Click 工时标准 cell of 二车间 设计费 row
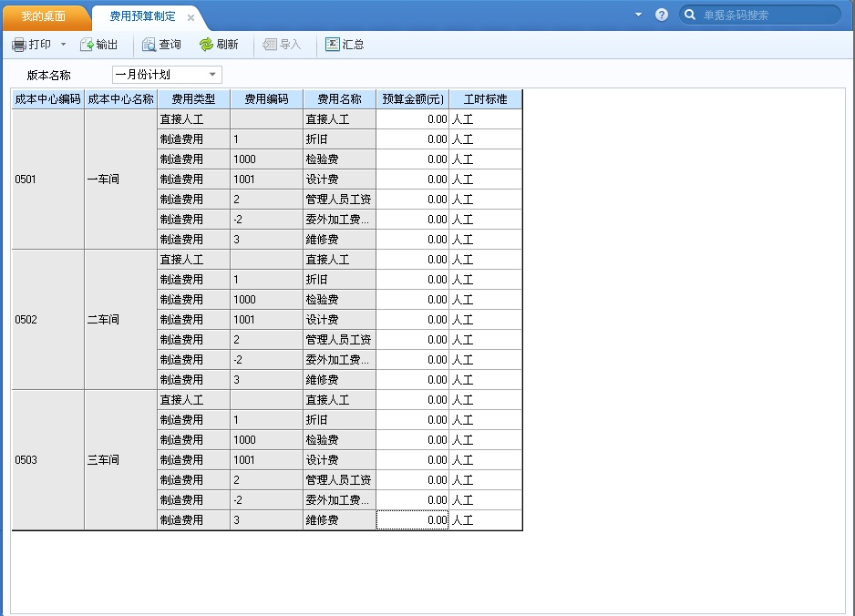Screen dimensions: 855x616 point(486,320)
